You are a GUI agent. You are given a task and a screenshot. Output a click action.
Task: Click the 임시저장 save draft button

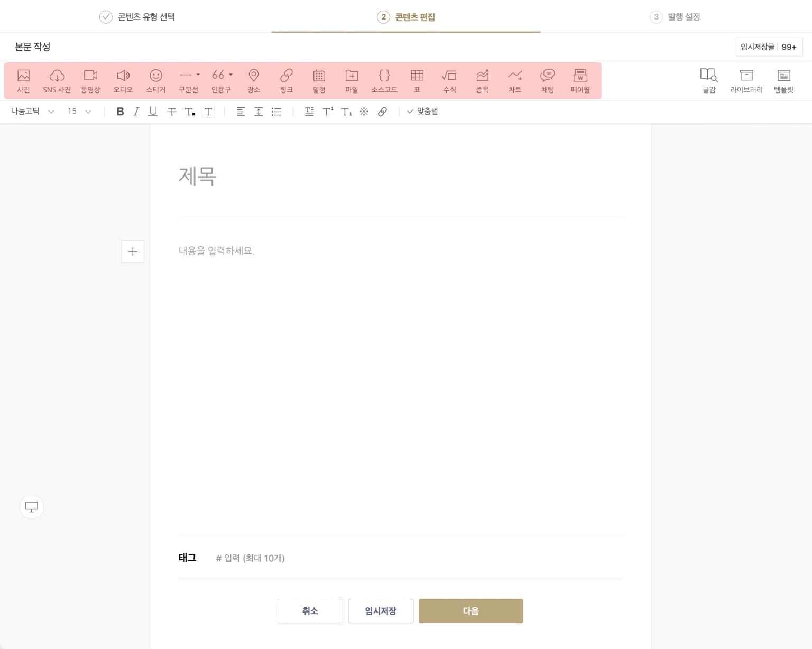[x=381, y=611]
